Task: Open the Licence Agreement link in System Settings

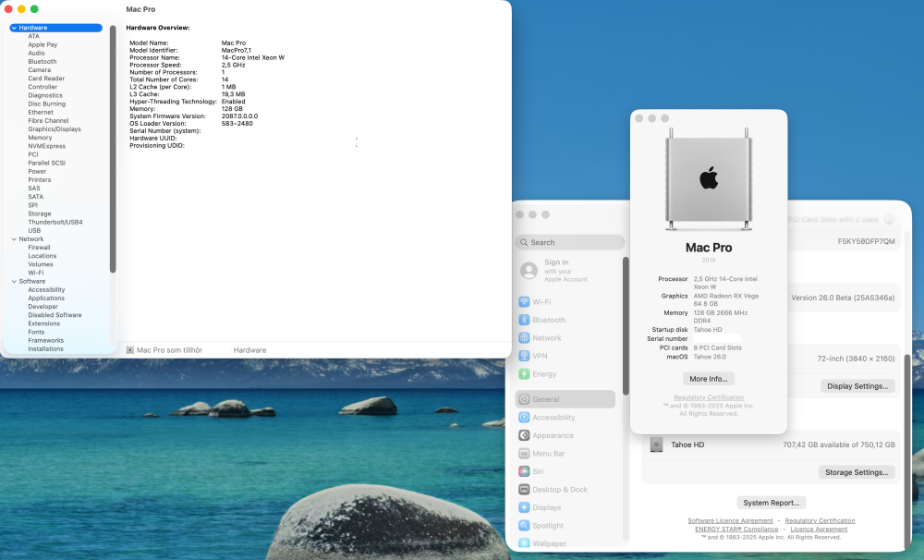Action: [819, 529]
